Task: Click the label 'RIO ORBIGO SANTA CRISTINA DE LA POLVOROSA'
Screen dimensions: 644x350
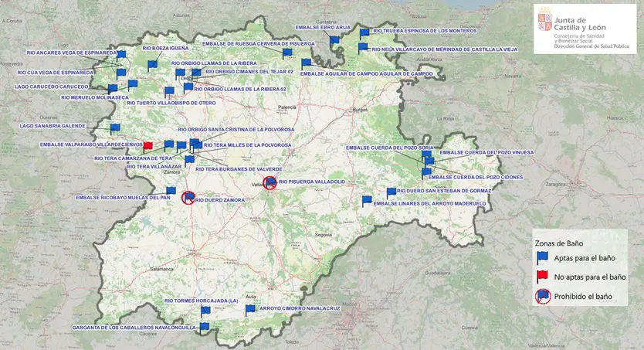Action: pos(236,129)
